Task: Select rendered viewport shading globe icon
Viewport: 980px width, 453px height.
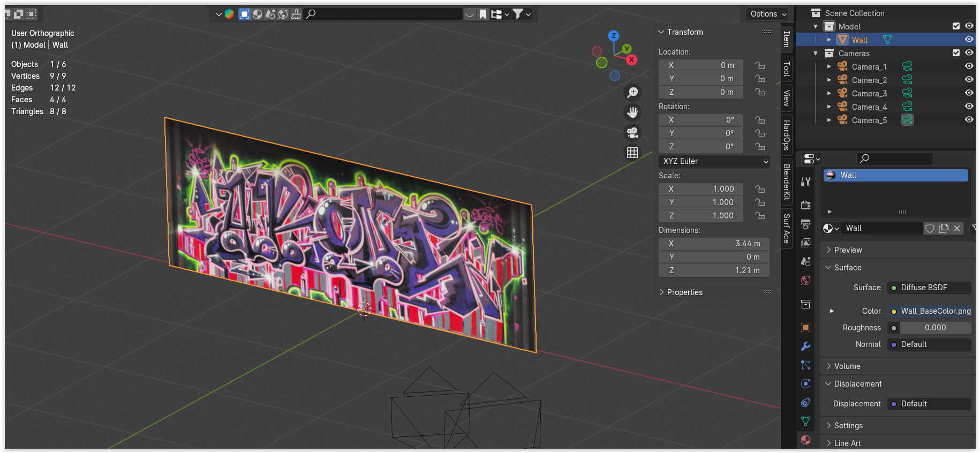Action: 283,14
